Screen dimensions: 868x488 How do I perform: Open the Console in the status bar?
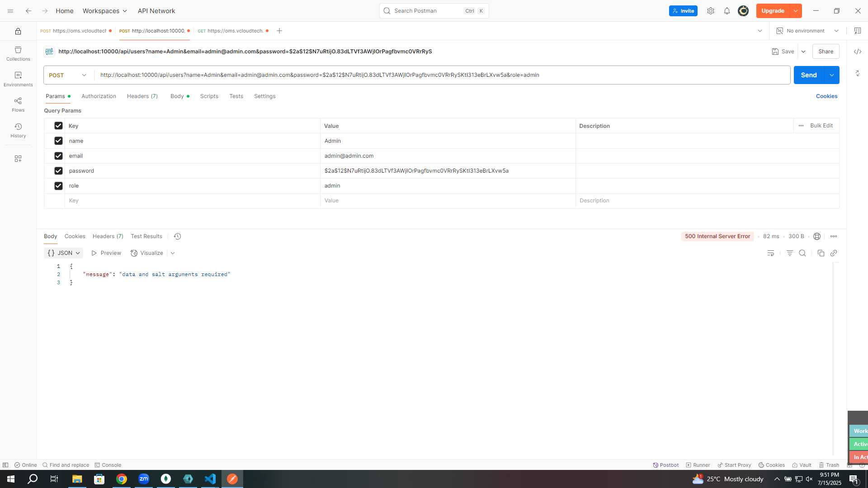[x=108, y=465]
